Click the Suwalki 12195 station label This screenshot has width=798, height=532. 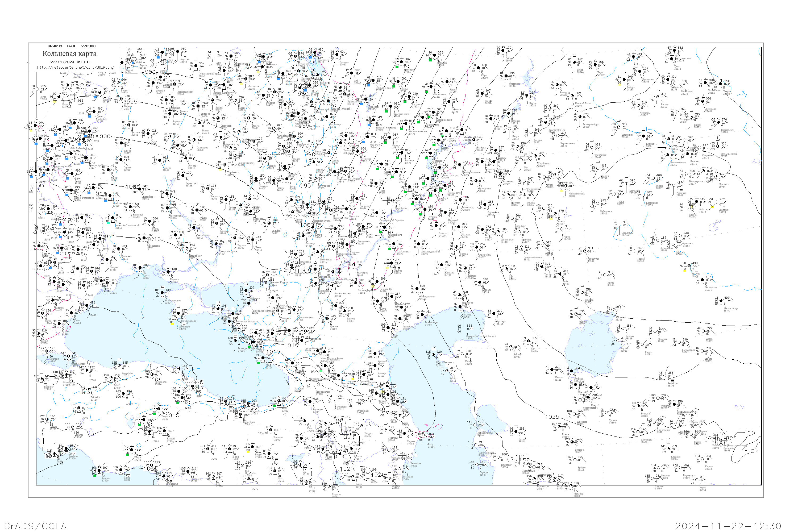click(x=107, y=101)
